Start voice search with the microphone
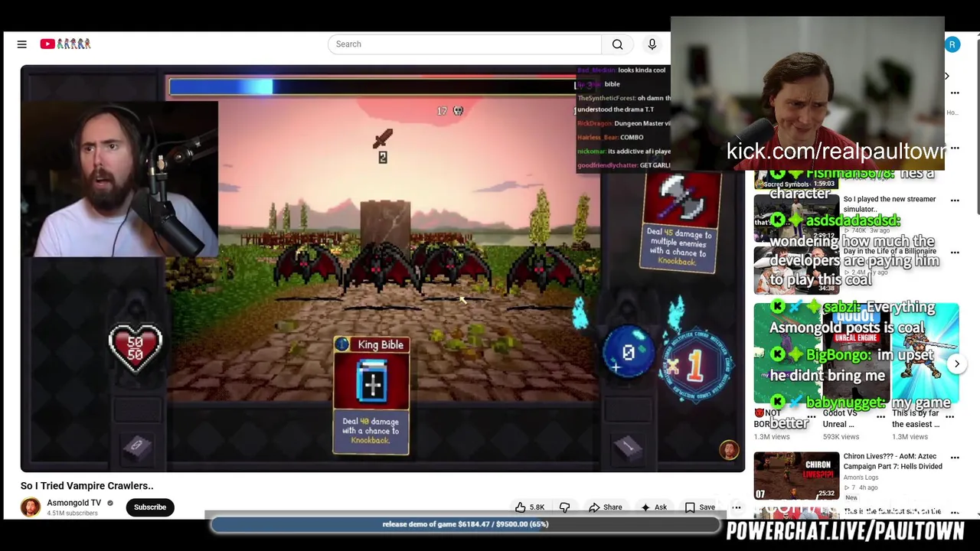This screenshot has height=551, width=980. [652, 44]
